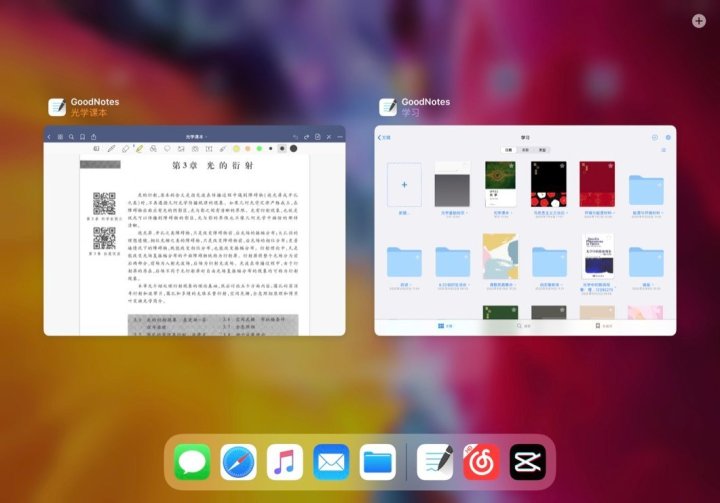The width and height of the screenshot is (720, 503).
Task: Open the colorful abstract cover notebook
Action: tap(501, 256)
